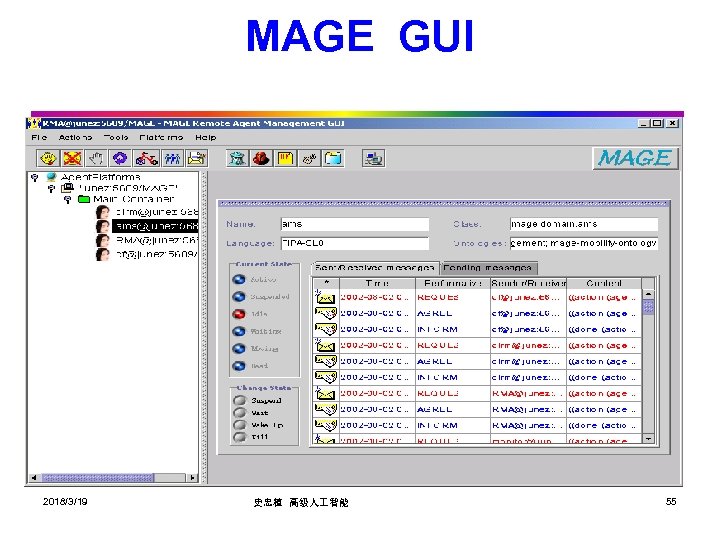
Task: Open the Tools menu
Action: [116, 137]
